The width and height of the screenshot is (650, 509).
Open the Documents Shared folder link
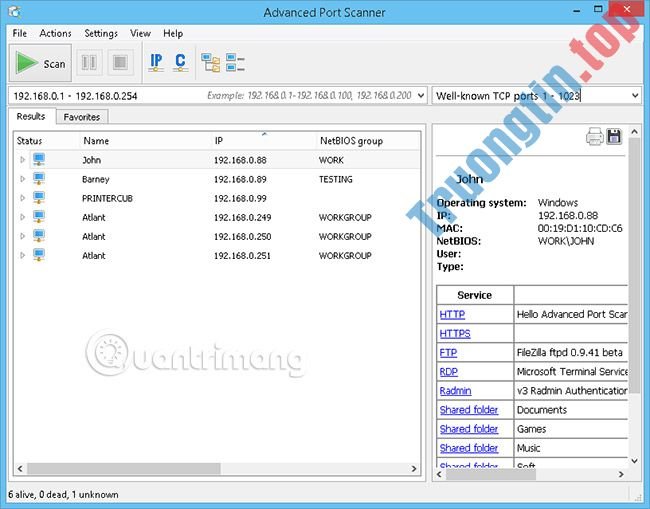(468, 410)
